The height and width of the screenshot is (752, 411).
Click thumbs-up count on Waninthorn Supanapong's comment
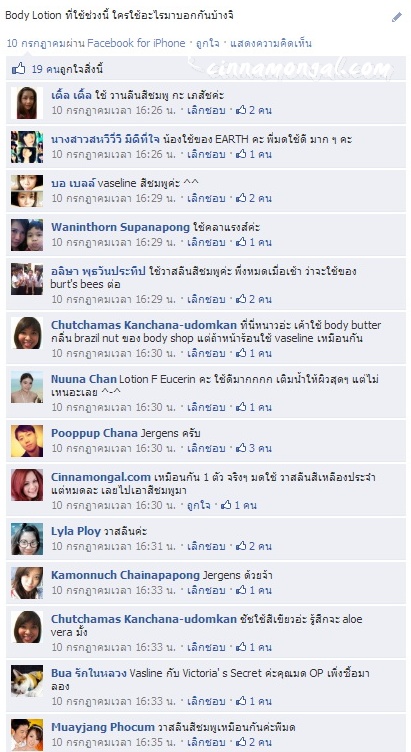[x=254, y=242]
